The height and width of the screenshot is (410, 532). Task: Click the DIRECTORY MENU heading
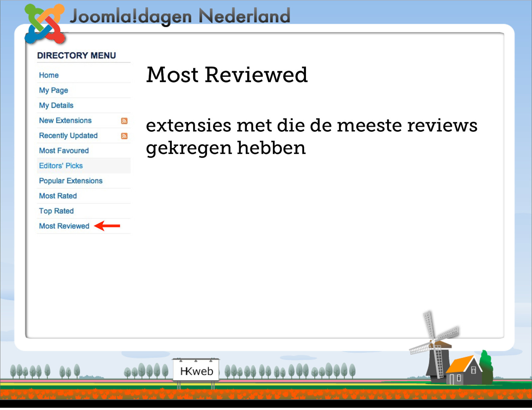(76, 56)
